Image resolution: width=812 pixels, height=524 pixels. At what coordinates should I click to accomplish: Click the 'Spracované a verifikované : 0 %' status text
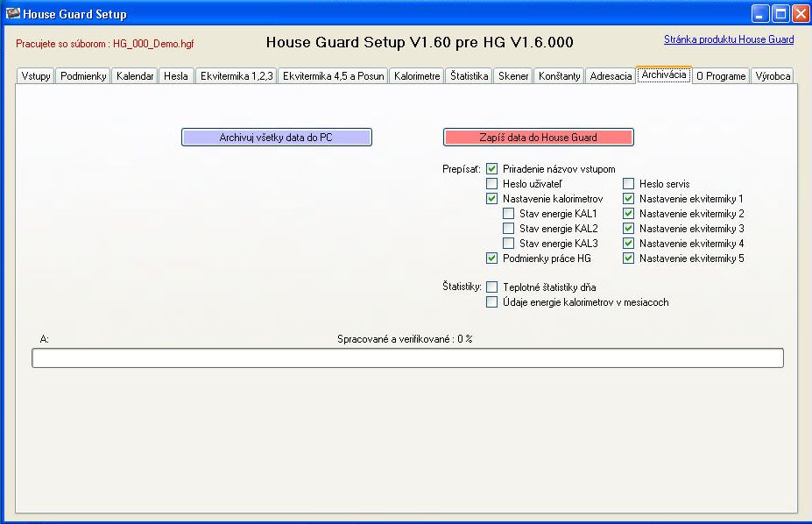[405, 339]
